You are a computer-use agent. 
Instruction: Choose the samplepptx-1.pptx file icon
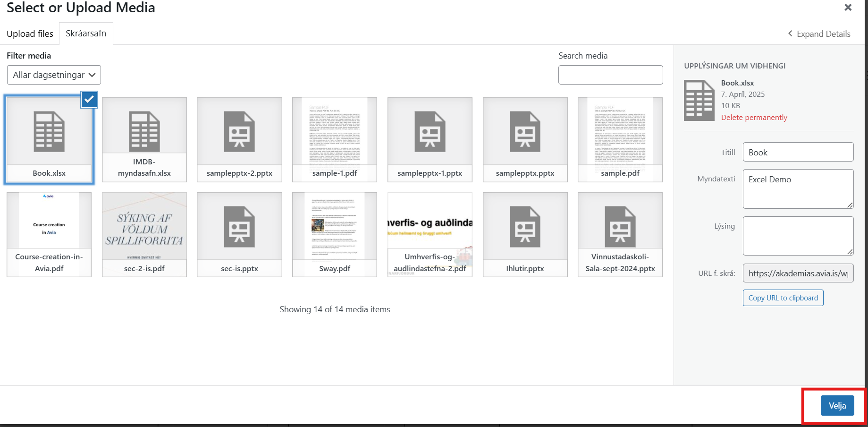click(x=430, y=132)
